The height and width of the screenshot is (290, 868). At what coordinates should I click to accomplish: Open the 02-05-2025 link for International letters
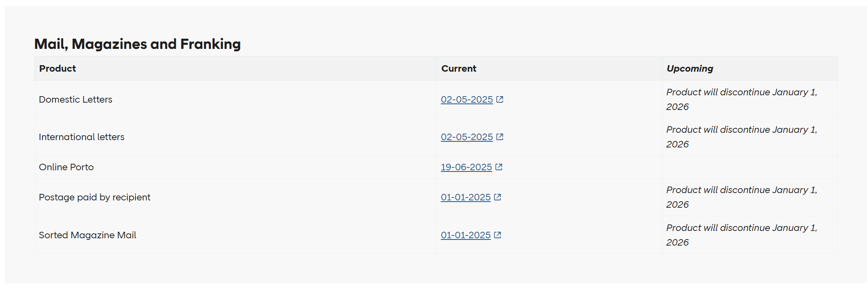(x=467, y=137)
